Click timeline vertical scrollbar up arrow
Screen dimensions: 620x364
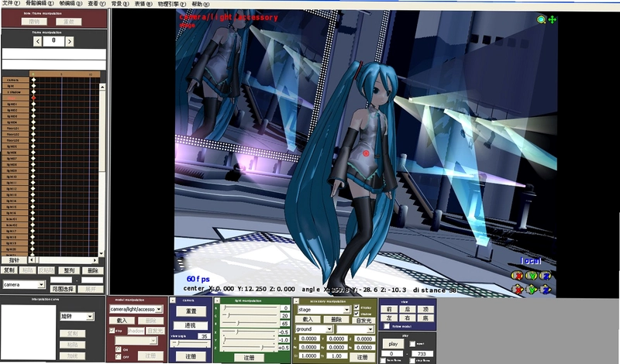coord(102,87)
